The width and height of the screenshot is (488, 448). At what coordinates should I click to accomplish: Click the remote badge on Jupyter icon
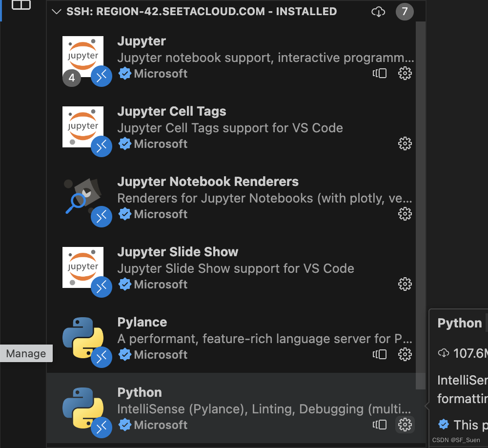(102, 76)
